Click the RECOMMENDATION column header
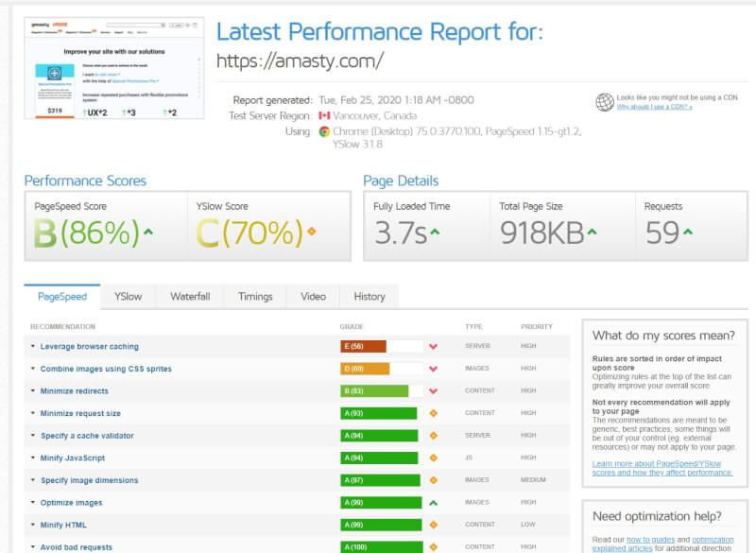 (x=62, y=326)
